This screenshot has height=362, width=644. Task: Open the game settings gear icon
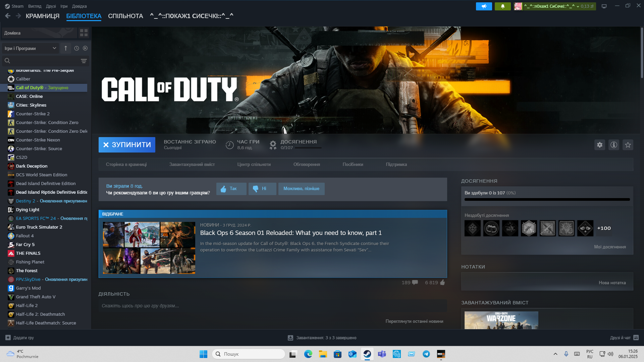tap(600, 145)
